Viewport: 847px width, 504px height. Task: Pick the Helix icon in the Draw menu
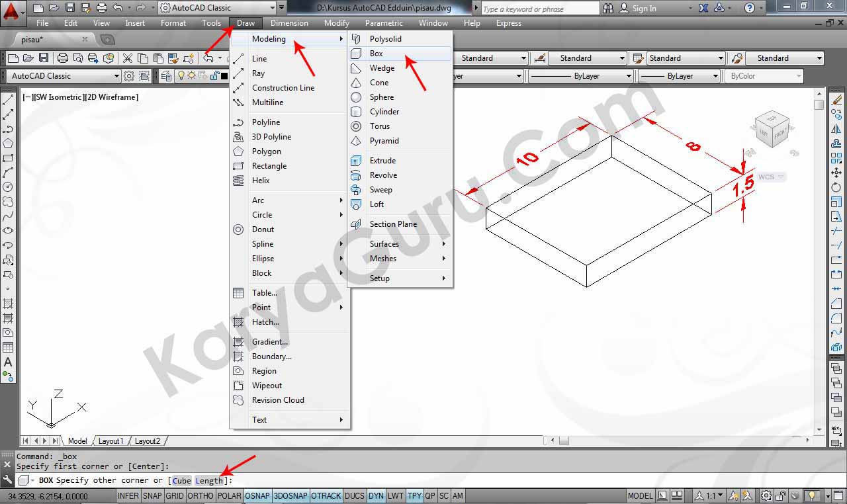[x=238, y=181]
